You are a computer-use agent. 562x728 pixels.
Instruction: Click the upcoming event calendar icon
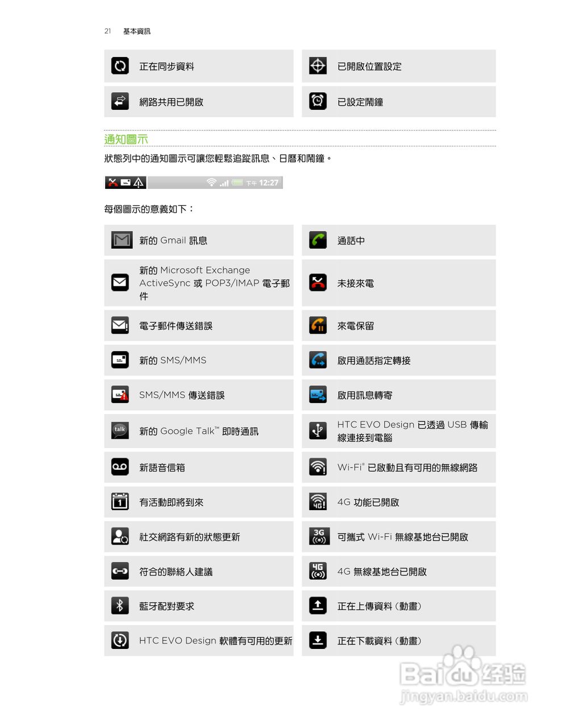(120, 502)
